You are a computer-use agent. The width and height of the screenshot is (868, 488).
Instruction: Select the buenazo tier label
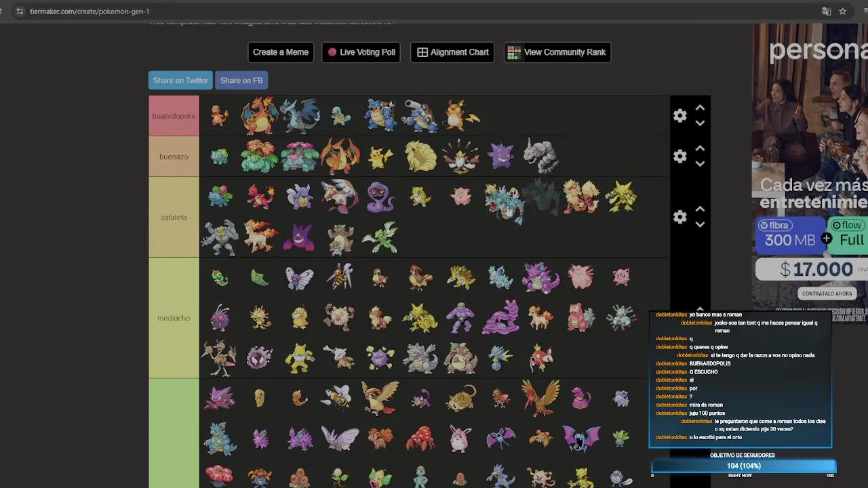(x=174, y=157)
